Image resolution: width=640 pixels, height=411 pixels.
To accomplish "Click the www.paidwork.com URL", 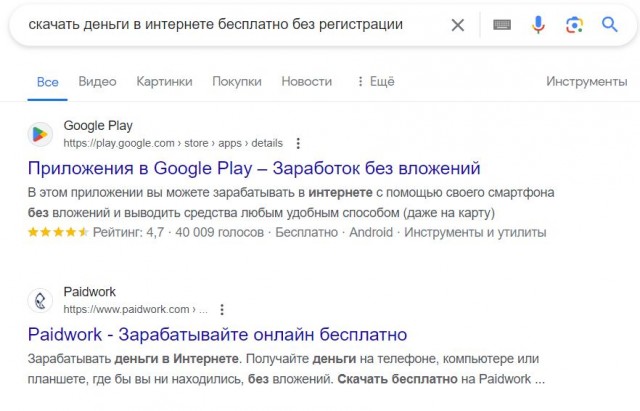I will click(x=136, y=309).
